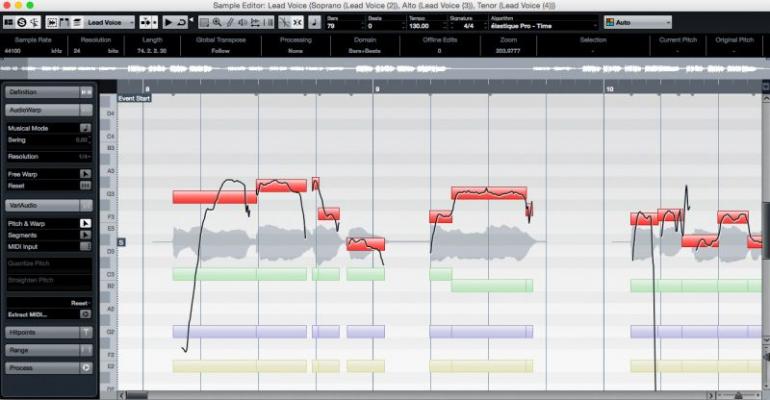Click the Hitpoints tab side icon

click(x=86, y=332)
